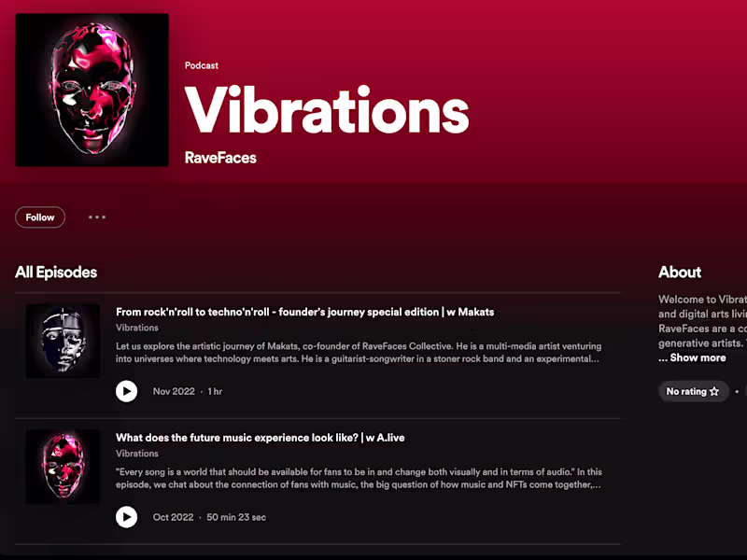Open the future music experience episode title
The width and height of the screenshot is (747, 560).
pos(260,438)
